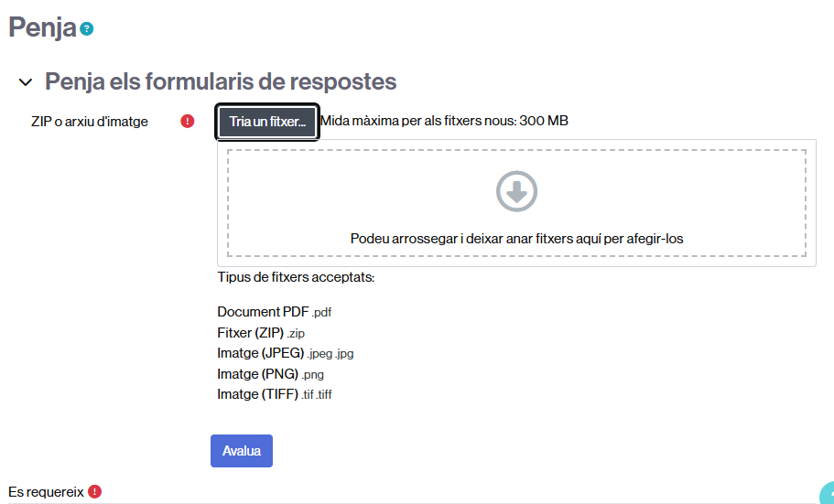Screen dimensions: 834x504
Task: Click the 'Podeu arrossegar i deixar anar' drop text
Action: pyautogui.click(x=516, y=239)
